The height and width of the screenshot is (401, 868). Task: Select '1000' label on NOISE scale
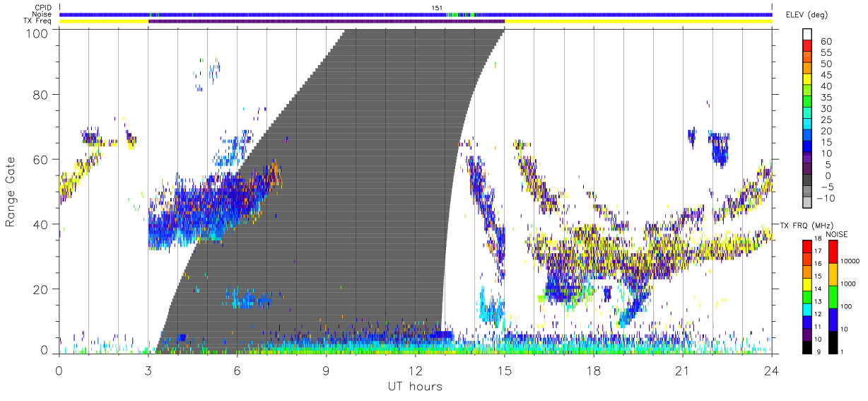pos(849,284)
